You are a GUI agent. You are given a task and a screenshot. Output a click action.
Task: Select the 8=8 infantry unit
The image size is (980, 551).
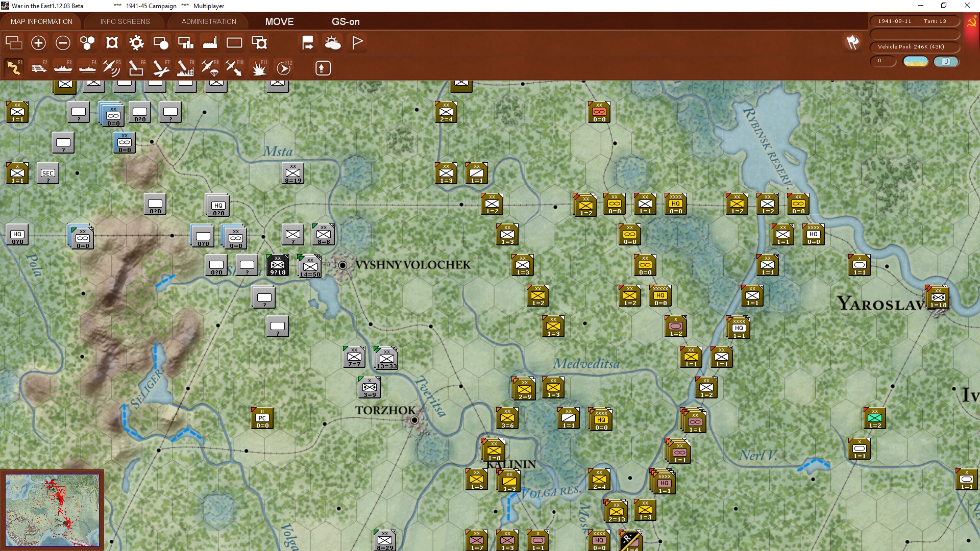coord(324,235)
